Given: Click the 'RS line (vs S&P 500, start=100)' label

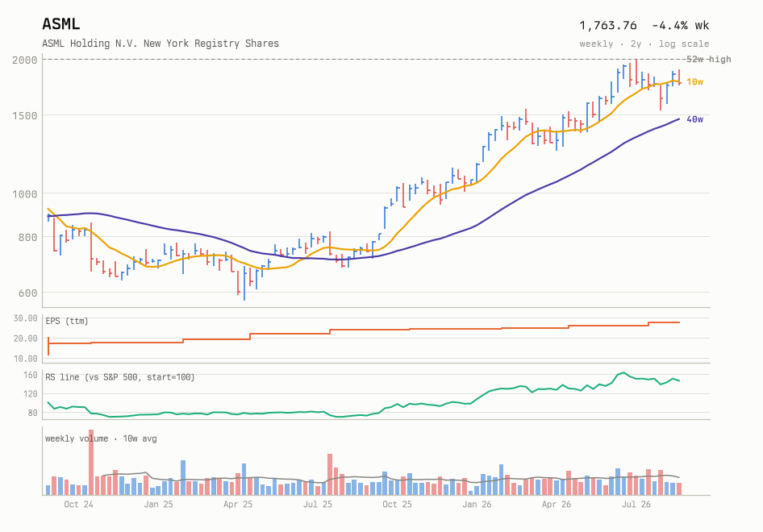Looking at the screenshot, I should (x=119, y=377).
